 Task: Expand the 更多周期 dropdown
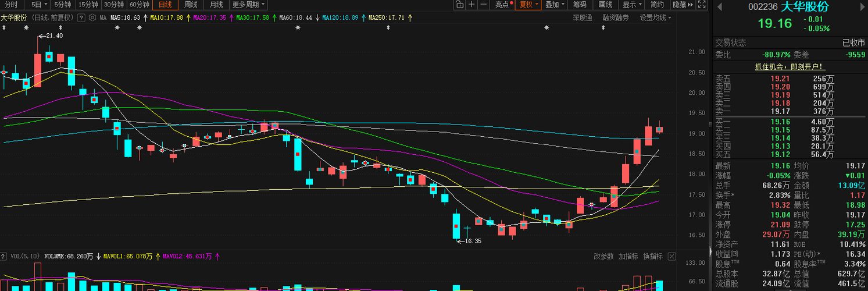pyautogui.click(x=248, y=5)
